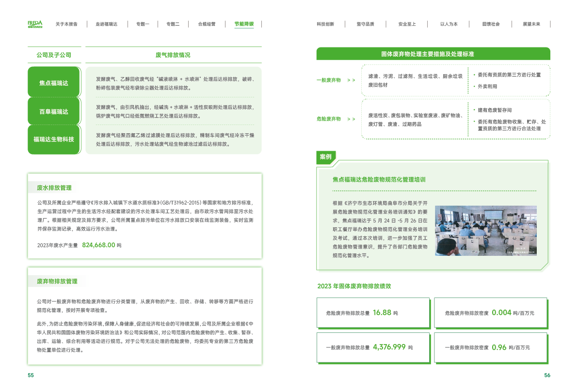Click the 案例 label tag
The width and height of the screenshot is (578, 392).
326,157
